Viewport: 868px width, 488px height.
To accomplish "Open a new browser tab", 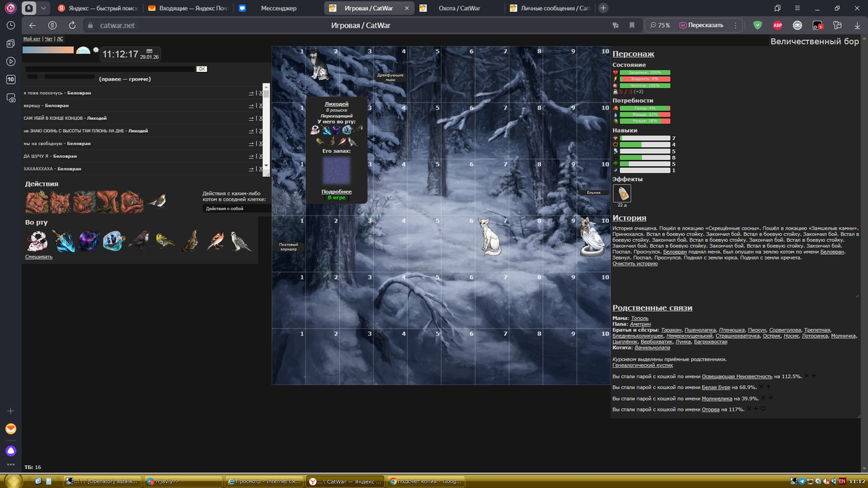I will 604,8.
